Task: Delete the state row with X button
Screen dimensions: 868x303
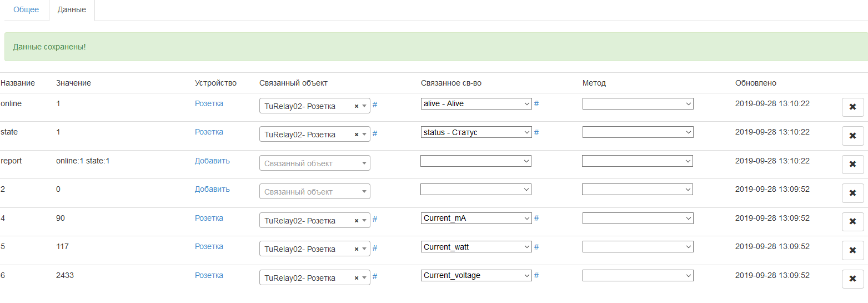Action: coord(852,136)
